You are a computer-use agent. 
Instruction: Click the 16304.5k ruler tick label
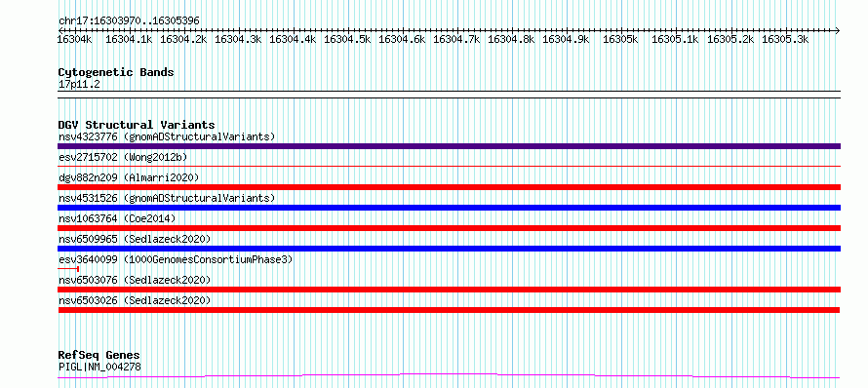click(347, 39)
